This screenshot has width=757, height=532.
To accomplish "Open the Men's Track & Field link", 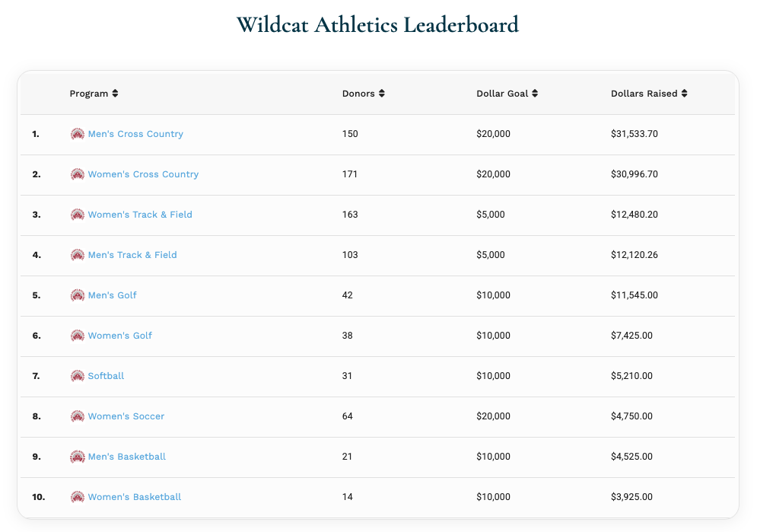I will [x=132, y=255].
